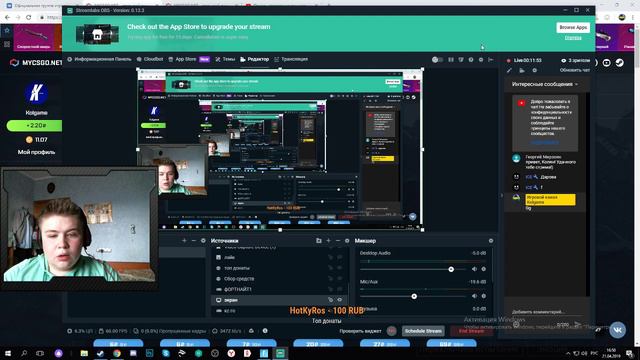Open the info icon in status bar
The height and width of the screenshot is (360, 640).
(x=265, y=331)
